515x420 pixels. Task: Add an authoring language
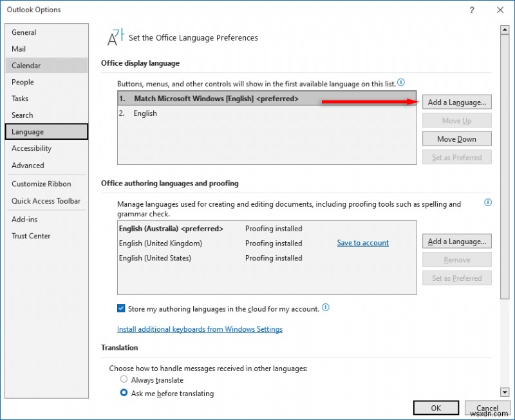click(456, 242)
